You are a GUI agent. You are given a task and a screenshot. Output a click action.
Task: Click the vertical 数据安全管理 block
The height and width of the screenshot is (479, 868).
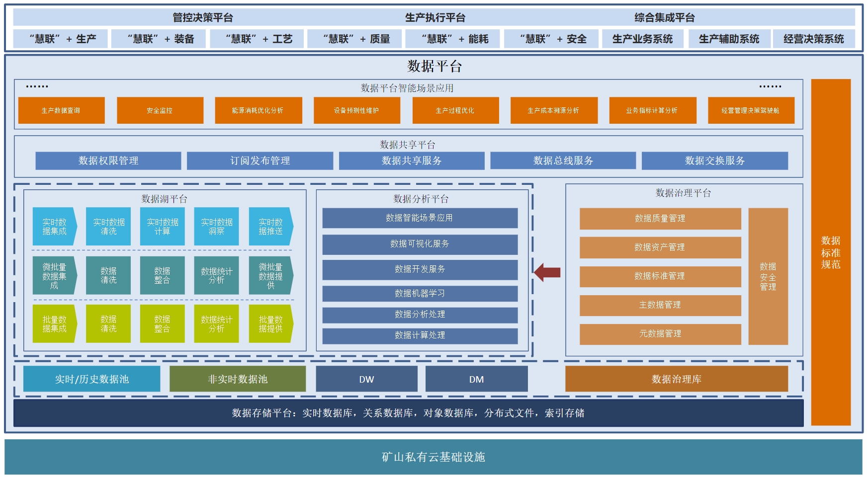point(768,276)
